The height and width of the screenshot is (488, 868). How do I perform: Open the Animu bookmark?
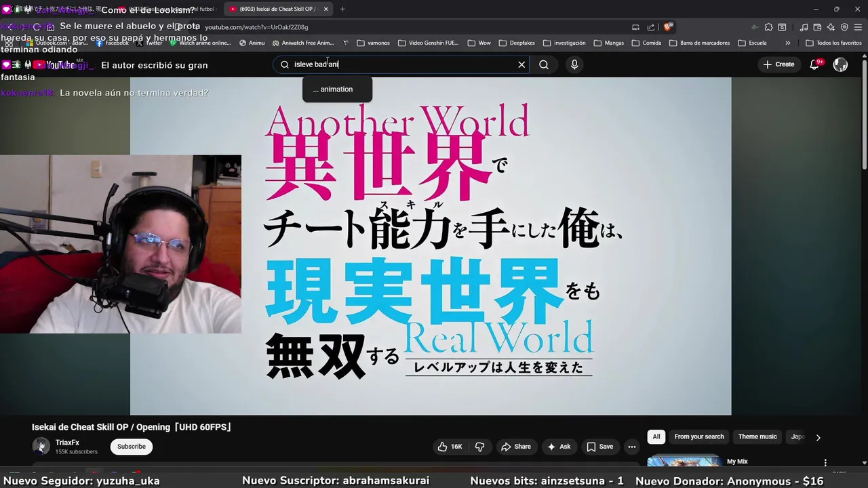252,43
